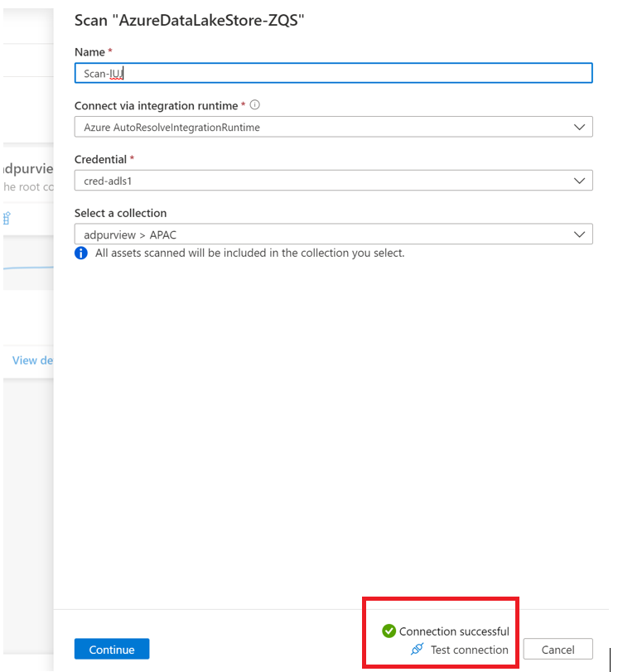Focus the Name field containing Scan-IUJ
Viewport: 618px width, 672px height.
[x=333, y=74]
